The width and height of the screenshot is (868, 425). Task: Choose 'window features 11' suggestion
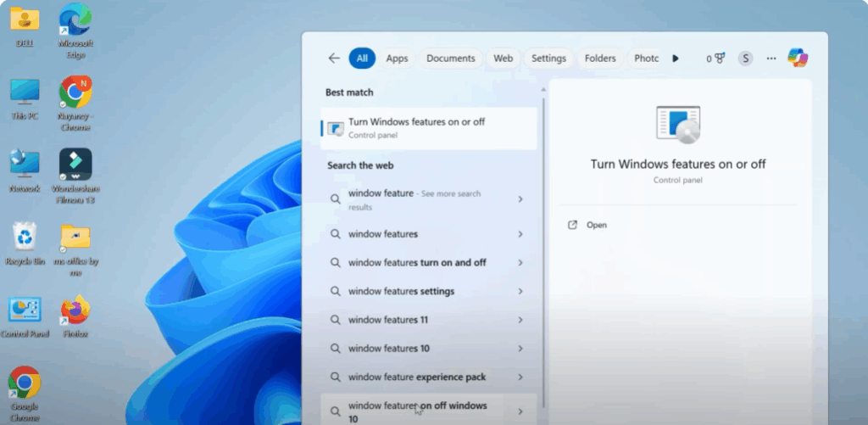(428, 320)
